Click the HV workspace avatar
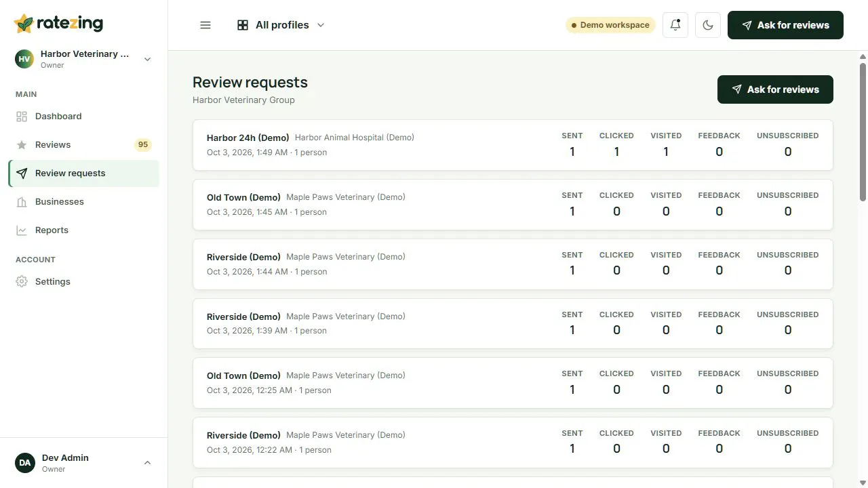Image resolution: width=868 pixels, height=488 pixels. 24,59
